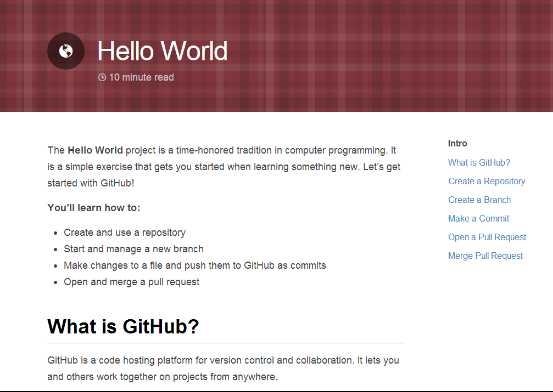
Task: Click the '10 minute read' label
Action: (x=141, y=77)
